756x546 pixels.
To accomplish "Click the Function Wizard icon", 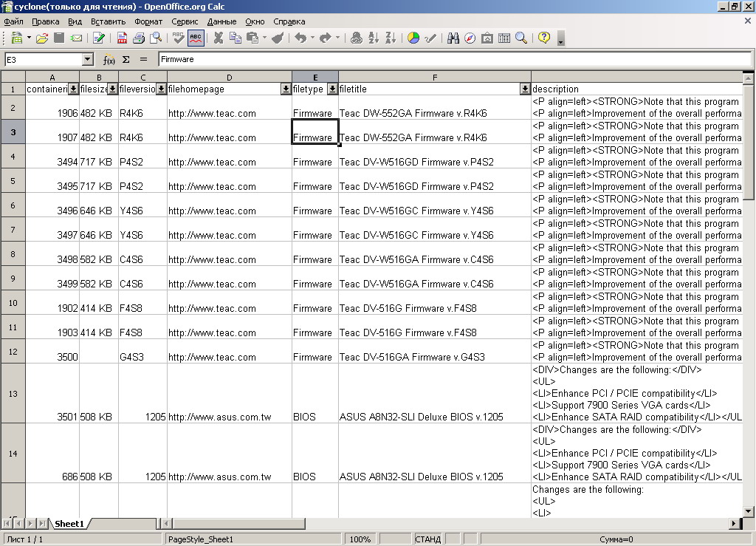I will (x=109, y=59).
